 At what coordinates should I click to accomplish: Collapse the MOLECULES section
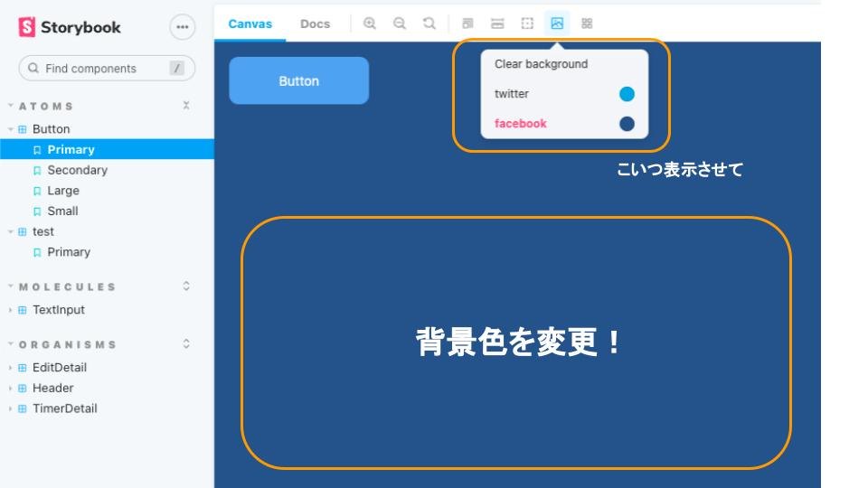(x=10, y=286)
